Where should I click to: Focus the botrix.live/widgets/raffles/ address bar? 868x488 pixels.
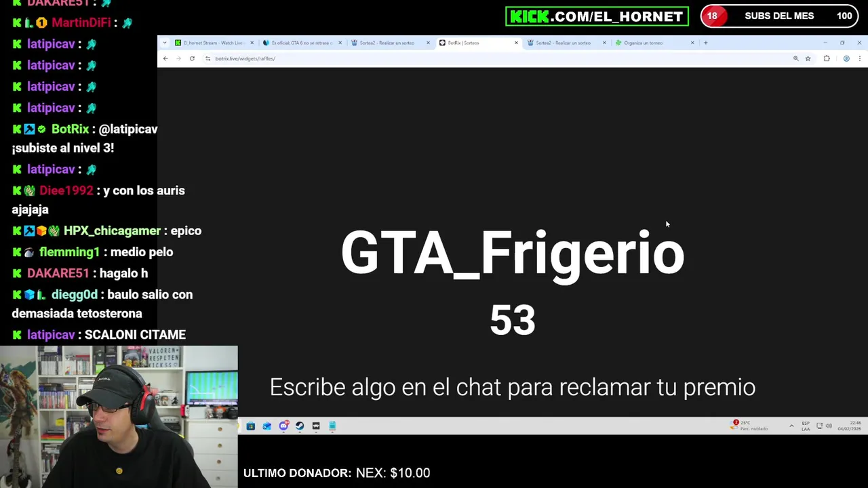498,58
